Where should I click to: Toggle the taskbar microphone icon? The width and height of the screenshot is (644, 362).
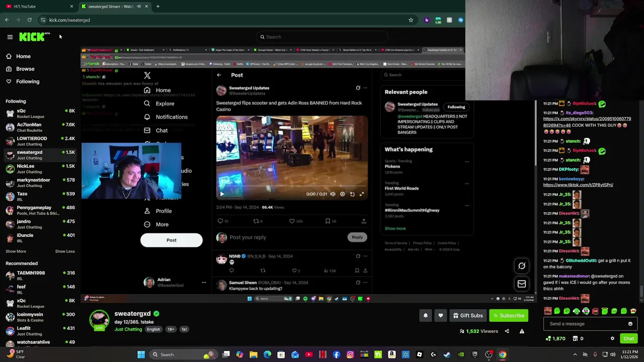click(x=595, y=354)
